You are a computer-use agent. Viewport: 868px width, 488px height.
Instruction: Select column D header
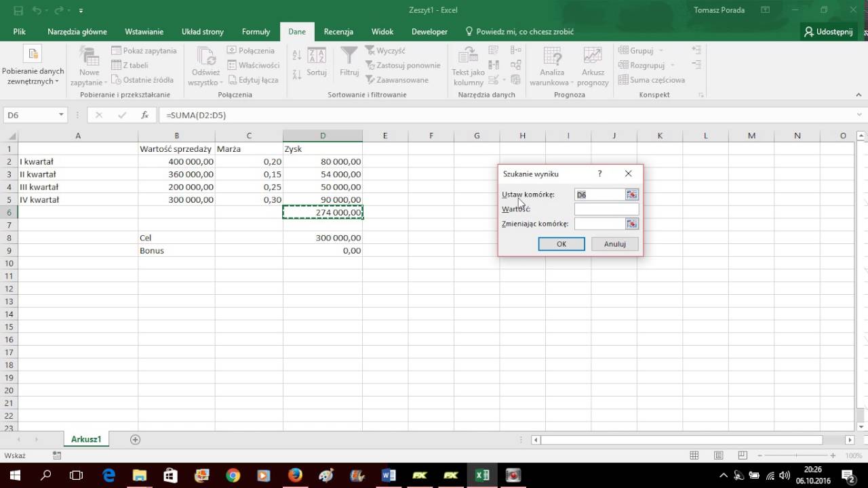[323, 136]
